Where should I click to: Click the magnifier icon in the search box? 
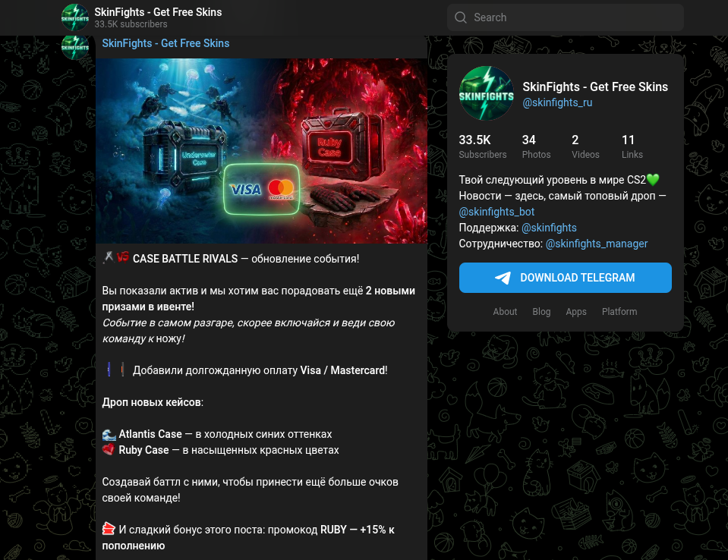click(461, 17)
